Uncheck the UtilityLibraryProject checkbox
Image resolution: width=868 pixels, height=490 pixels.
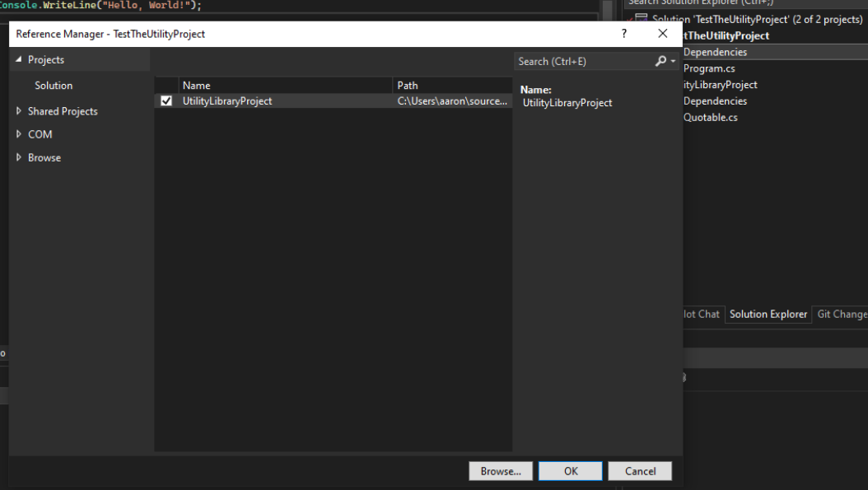(x=165, y=100)
